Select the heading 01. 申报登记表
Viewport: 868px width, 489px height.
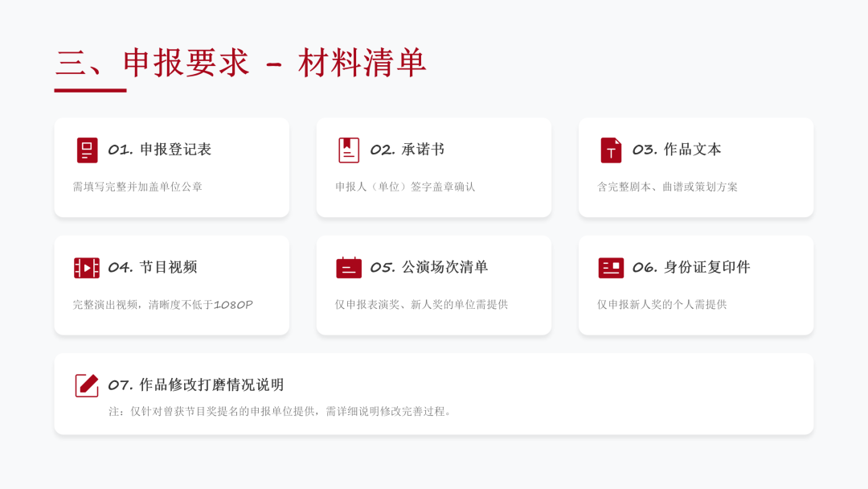(159, 150)
